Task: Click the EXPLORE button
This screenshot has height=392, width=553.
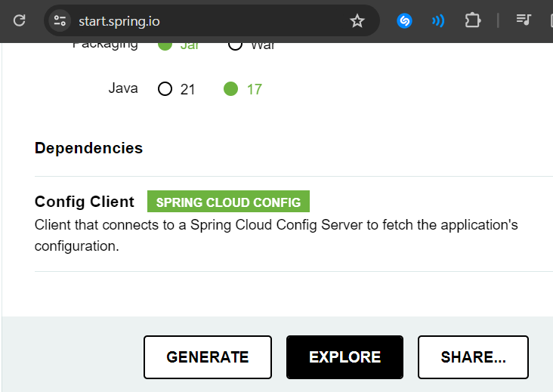Action: pyautogui.click(x=344, y=357)
